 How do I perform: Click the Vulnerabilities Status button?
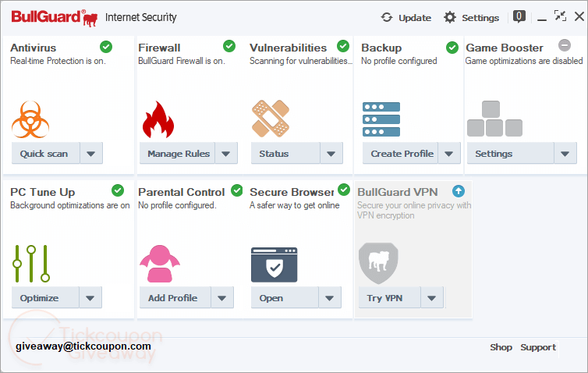click(x=285, y=154)
